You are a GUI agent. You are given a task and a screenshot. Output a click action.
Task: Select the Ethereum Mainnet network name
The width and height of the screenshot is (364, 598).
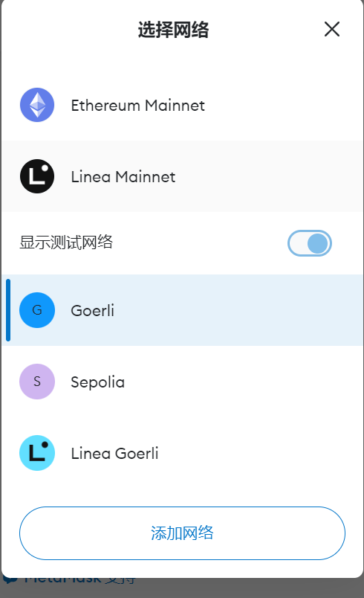(x=138, y=106)
